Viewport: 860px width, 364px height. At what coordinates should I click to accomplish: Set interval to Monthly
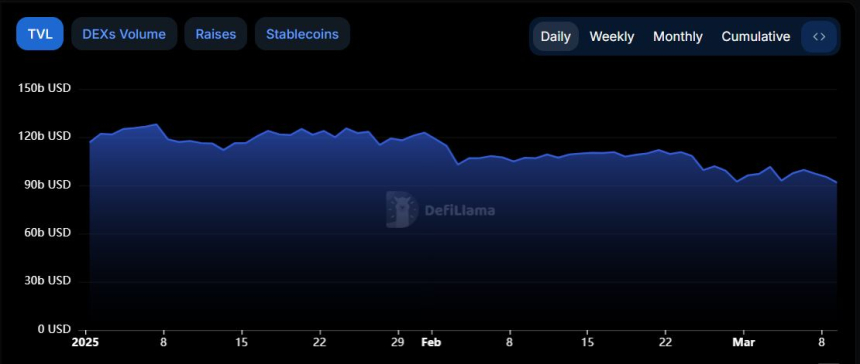pyautogui.click(x=678, y=37)
